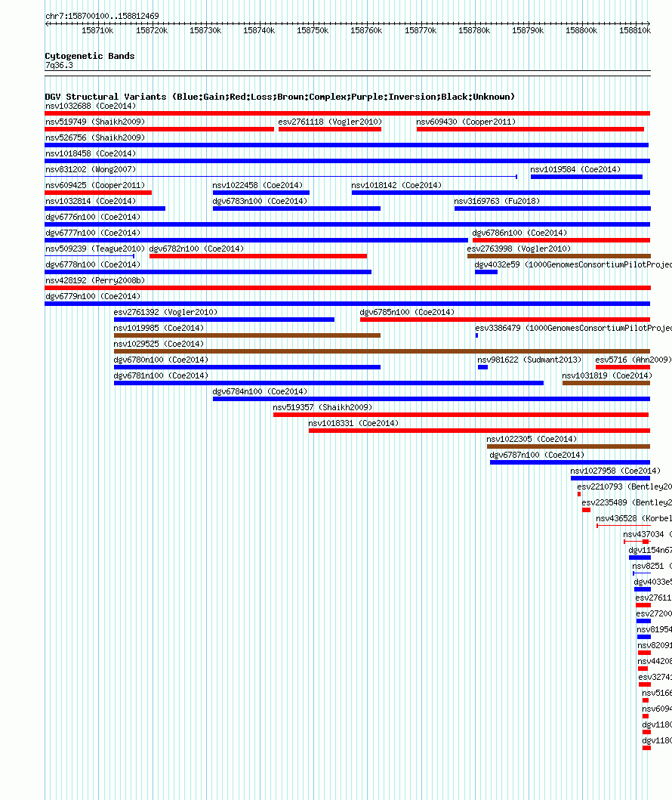Click the Cytogenetic Bands track title
The width and height of the screenshot is (672, 800).
coord(90,56)
